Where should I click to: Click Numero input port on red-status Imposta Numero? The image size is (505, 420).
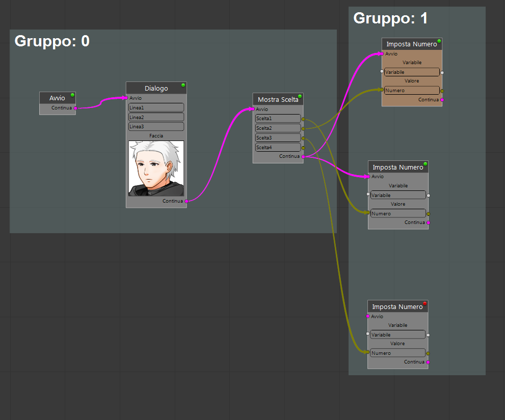coord(368,352)
